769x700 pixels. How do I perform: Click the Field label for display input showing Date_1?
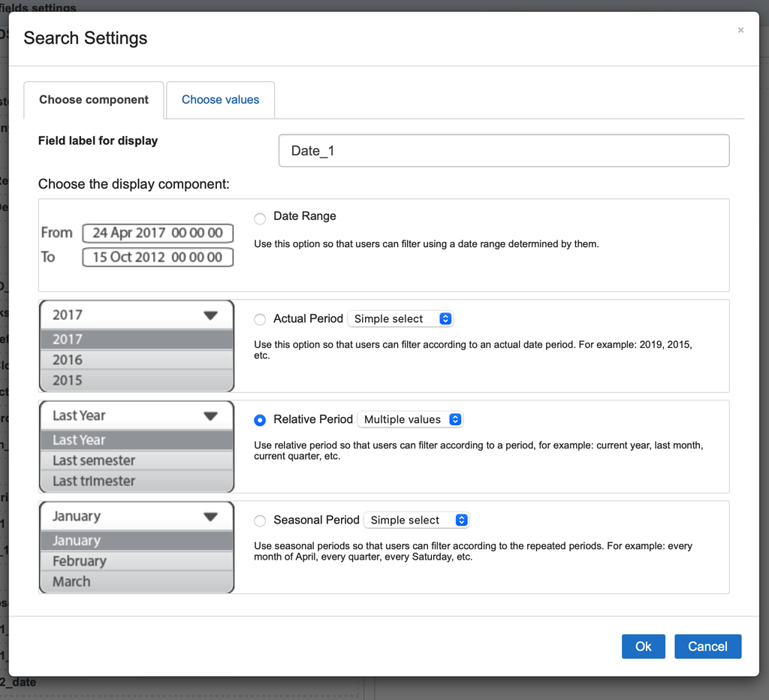503,150
